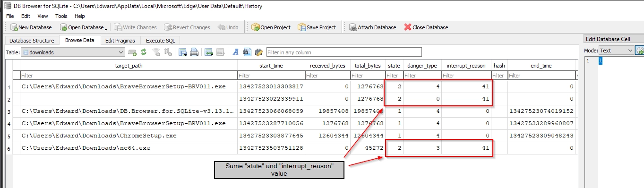This screenshot has height=188, width=644.
Task: Select end_time cell 13427523074019152
Action: pos(541,111)
